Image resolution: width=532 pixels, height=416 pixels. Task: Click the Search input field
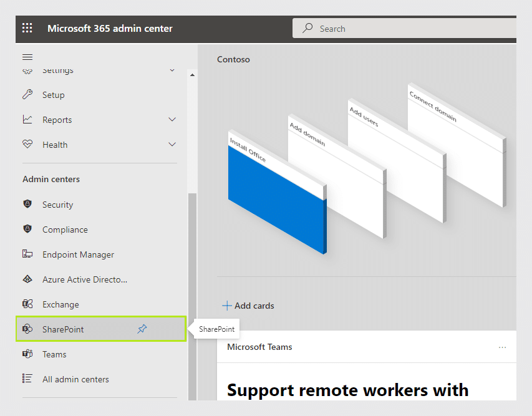(404, 28)
